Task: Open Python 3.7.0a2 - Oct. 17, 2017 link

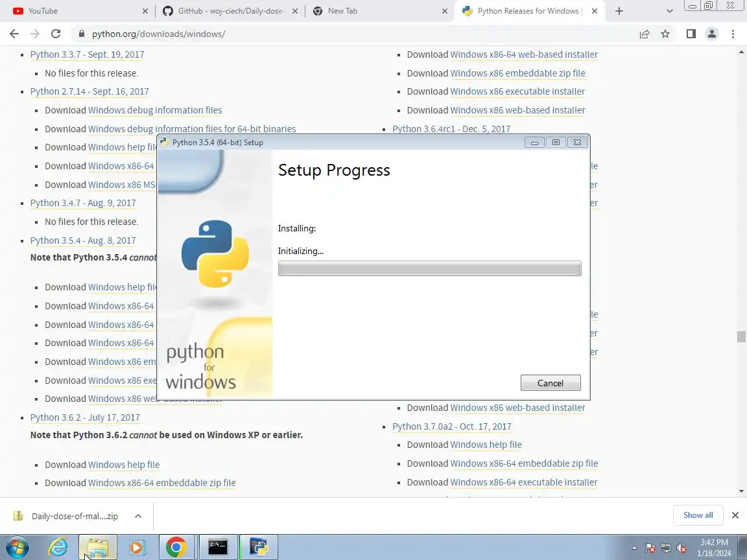Action: [x=451, y=426]
